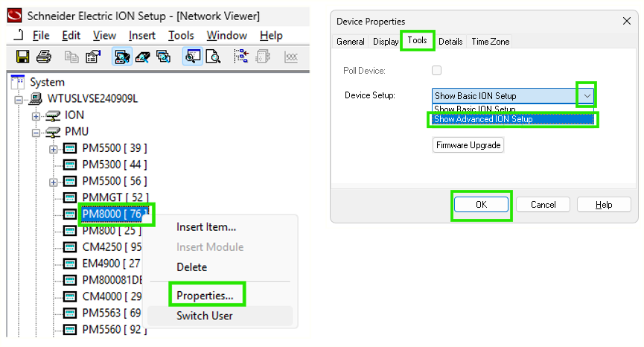The width and height of the screenshot is (644, 347).
Task: Open the Edit menu
Action: click(71, 36)
